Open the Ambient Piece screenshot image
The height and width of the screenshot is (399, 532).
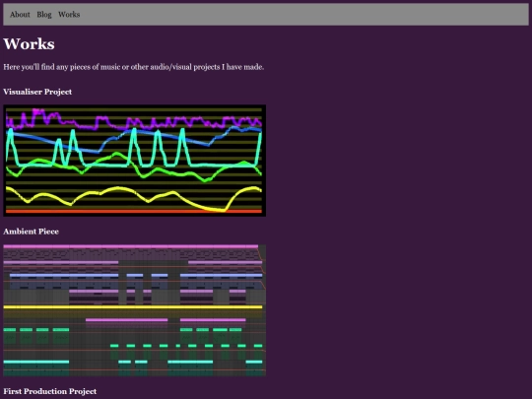tap(134, 310)
